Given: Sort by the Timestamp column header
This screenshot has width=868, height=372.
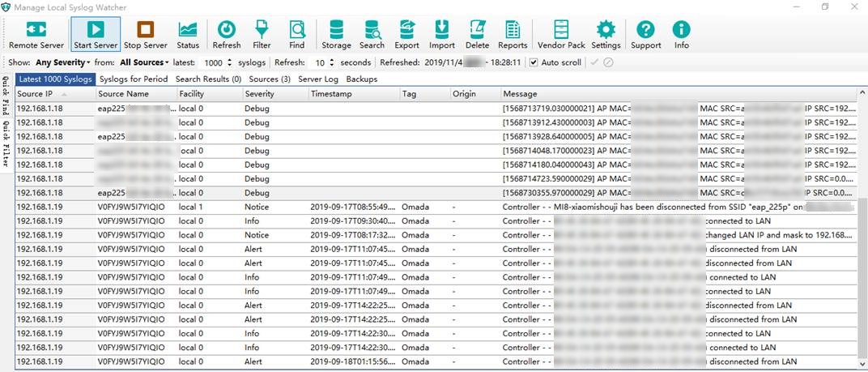Looking at the screenshot, I should coord(355,94).
